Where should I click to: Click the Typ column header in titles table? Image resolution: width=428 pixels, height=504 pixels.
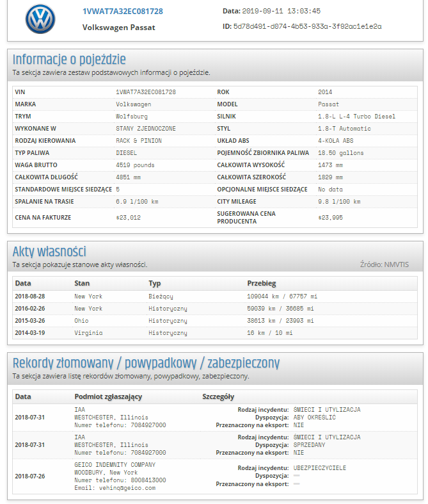pos(154,283)
